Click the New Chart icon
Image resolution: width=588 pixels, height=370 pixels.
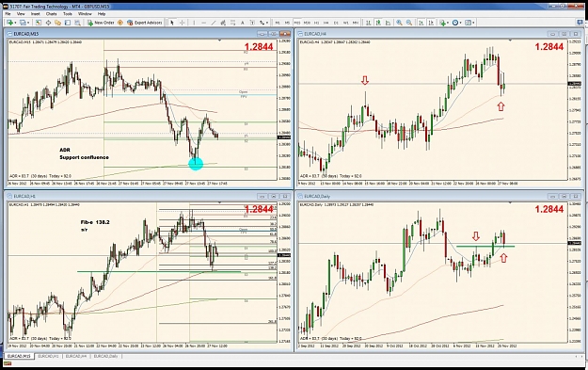(x=9, y=23)
